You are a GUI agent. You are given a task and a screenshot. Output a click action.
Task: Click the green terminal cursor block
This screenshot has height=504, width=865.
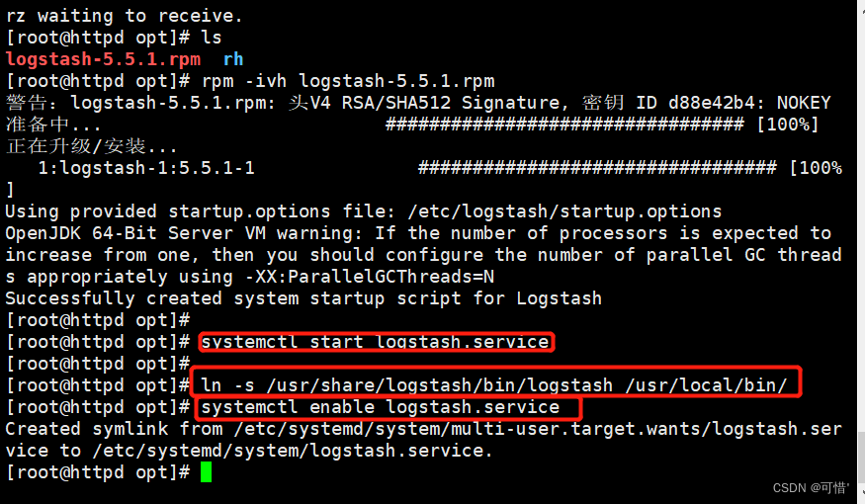206,472
